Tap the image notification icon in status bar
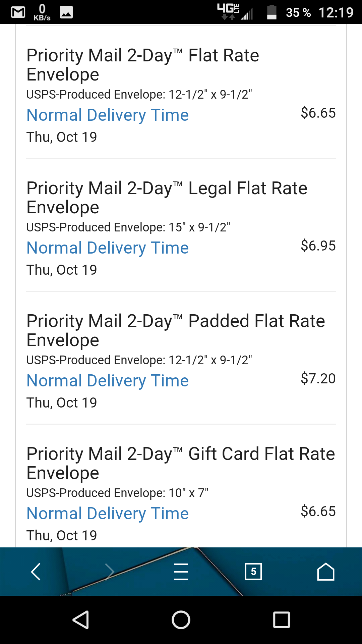Image resolution: width=362 pixels, height=644 pixels. tap(66, 12)
